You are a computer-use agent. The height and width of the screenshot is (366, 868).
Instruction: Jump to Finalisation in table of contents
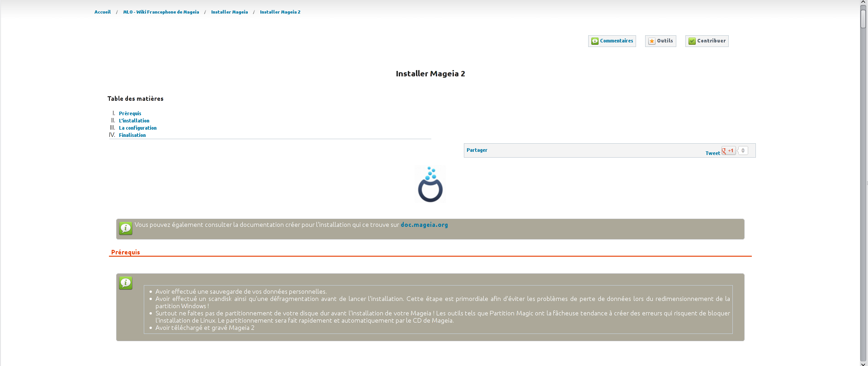pos(132,135)
